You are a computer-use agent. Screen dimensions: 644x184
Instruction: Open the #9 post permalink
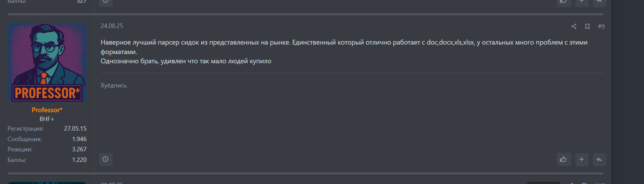pos(601,26)
